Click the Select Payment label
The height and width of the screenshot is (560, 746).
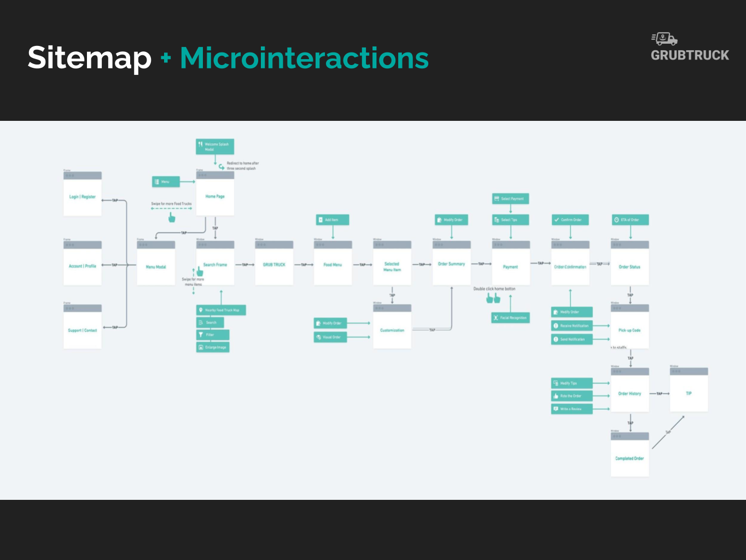(x=511, y=199)
